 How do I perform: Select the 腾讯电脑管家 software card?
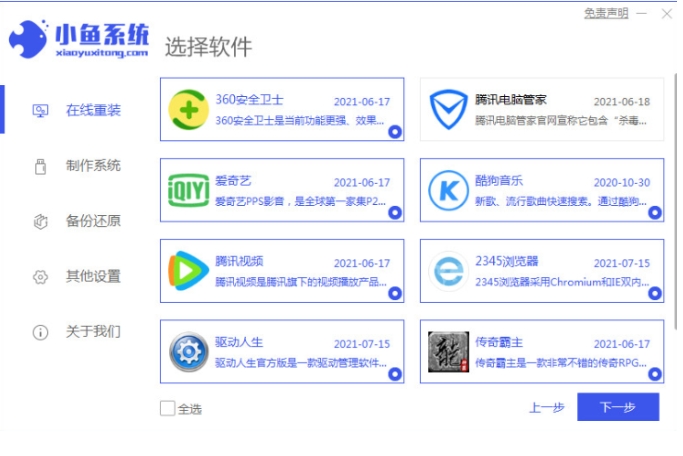pos(542,109)
